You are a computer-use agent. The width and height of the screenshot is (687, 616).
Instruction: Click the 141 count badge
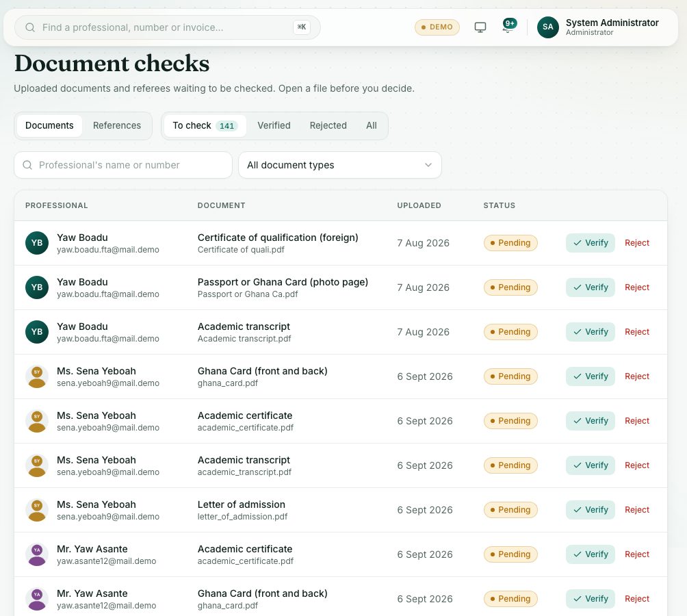(x=227, y=126)
